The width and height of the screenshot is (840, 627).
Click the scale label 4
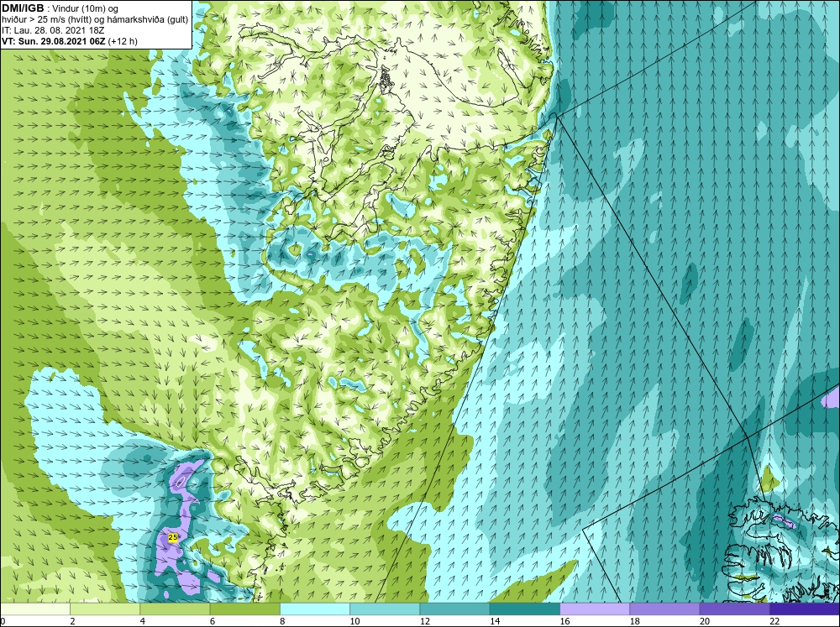[143, 621]
